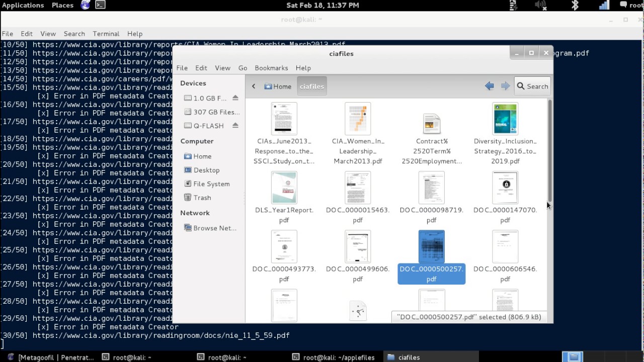The width and height of the screenshot is (644, 362).
Task: Select Diversity_Inclusion_Strategy_2016_to_2019.pdf thumbnail
Action: 505,119
